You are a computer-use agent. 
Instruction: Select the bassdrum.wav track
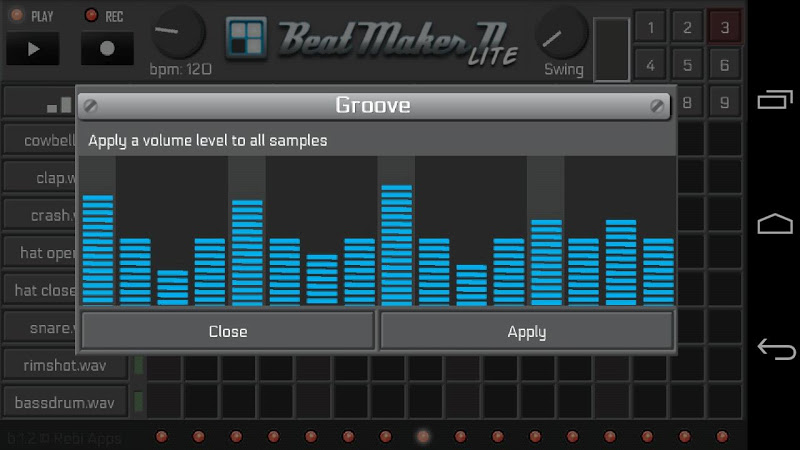click(65, 403)
